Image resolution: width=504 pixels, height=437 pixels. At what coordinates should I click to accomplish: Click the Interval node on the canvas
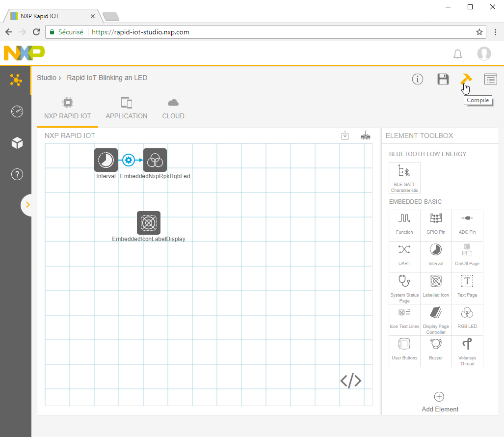106,160
